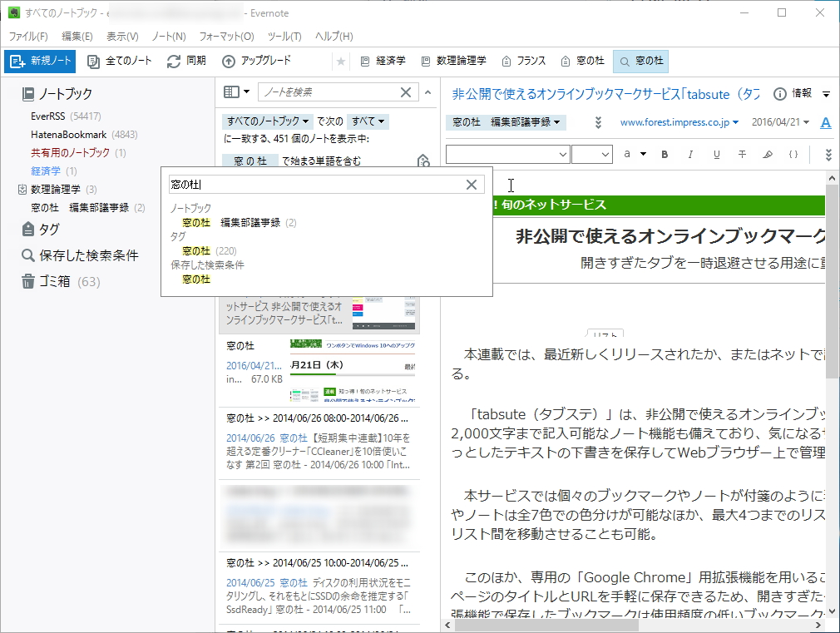Image resolution: width=840 pixels, height=633 pixels.
Task: Clear the 窓の杜 search with the X
Action: (473, 184)
